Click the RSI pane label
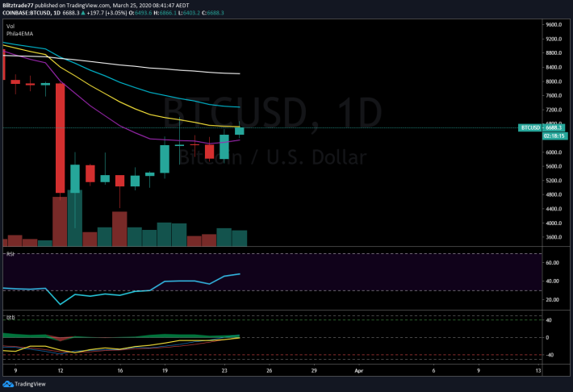The width and height of the screenshot is (573, 392). click(x=10, y=254)
